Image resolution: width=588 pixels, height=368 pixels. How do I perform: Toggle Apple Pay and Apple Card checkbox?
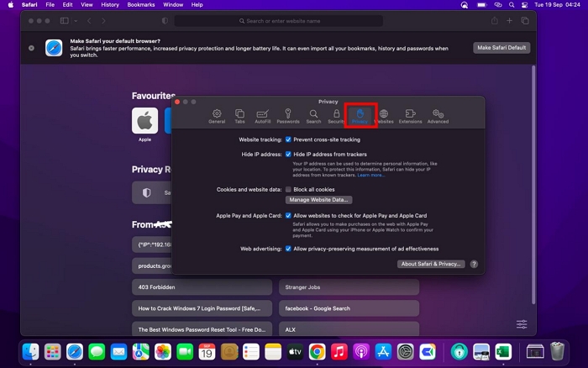tap(288, 216)
